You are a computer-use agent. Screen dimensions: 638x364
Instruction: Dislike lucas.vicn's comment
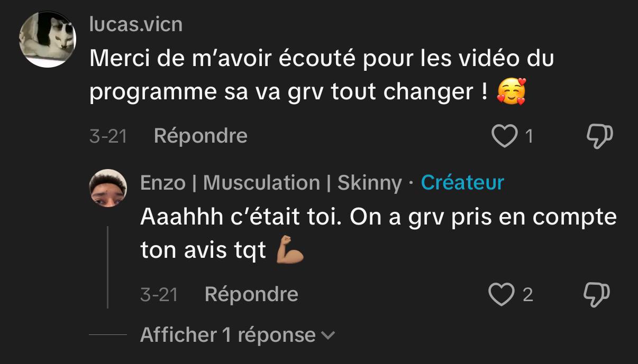tap(599, 136)
